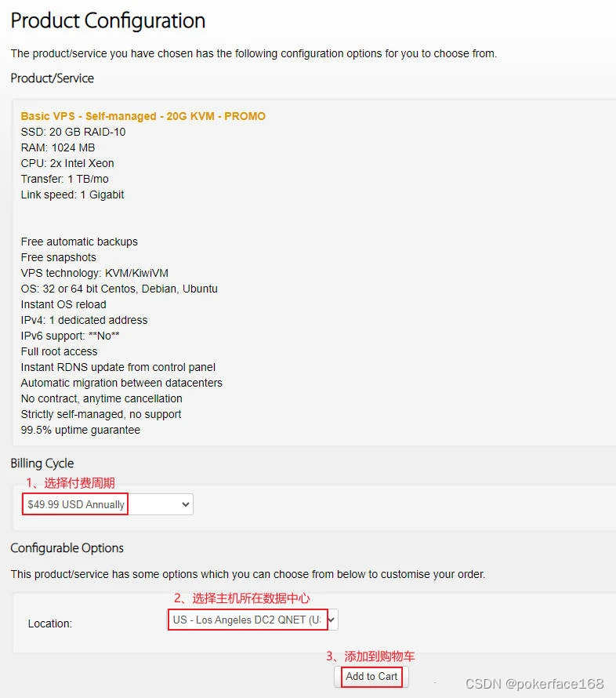Click the Location field label

tap(50, 623)
